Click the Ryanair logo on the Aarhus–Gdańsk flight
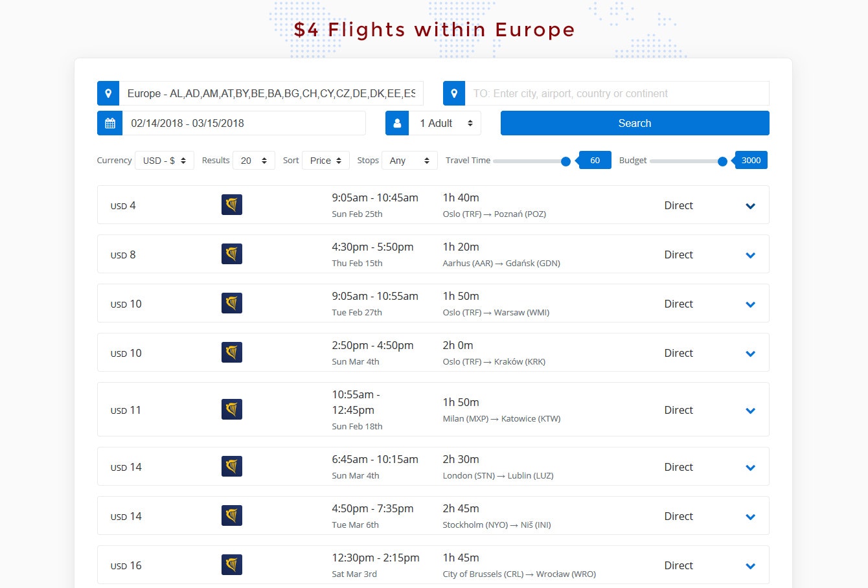This screenshot has width=868, height=588. click(231, 254)
